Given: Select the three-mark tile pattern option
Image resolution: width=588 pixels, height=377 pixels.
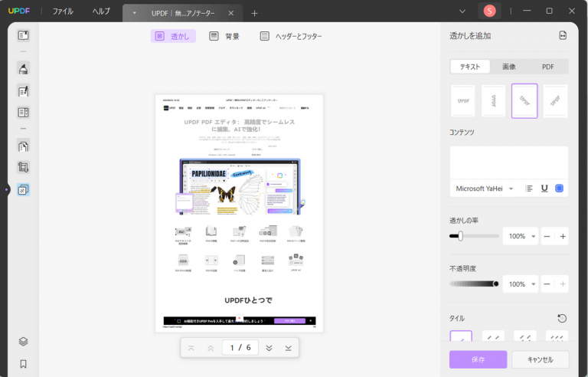Looking at the screenshot, I should pos(525,336).
